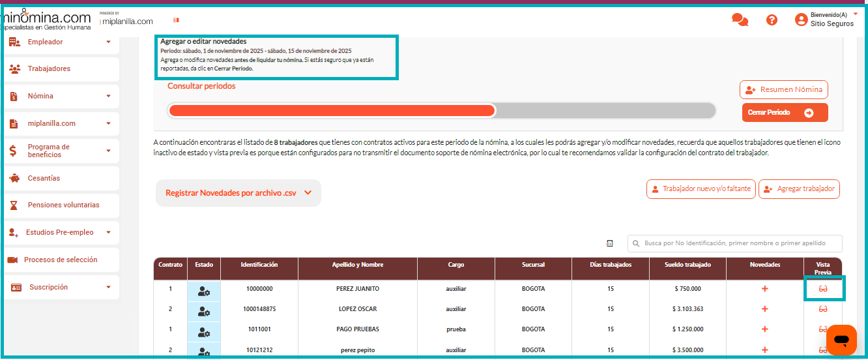Add novedades plus for LOPEZ OSCAR
Image resolution: width=868 pixels, height=360 pixels.
click(765, 309)
